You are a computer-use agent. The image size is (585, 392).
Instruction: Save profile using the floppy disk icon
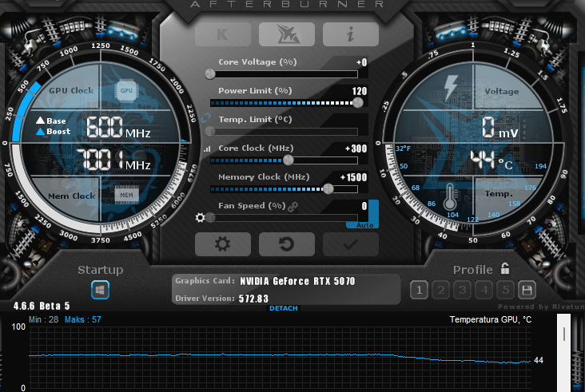pyautogui.click(x=527, y=290)
